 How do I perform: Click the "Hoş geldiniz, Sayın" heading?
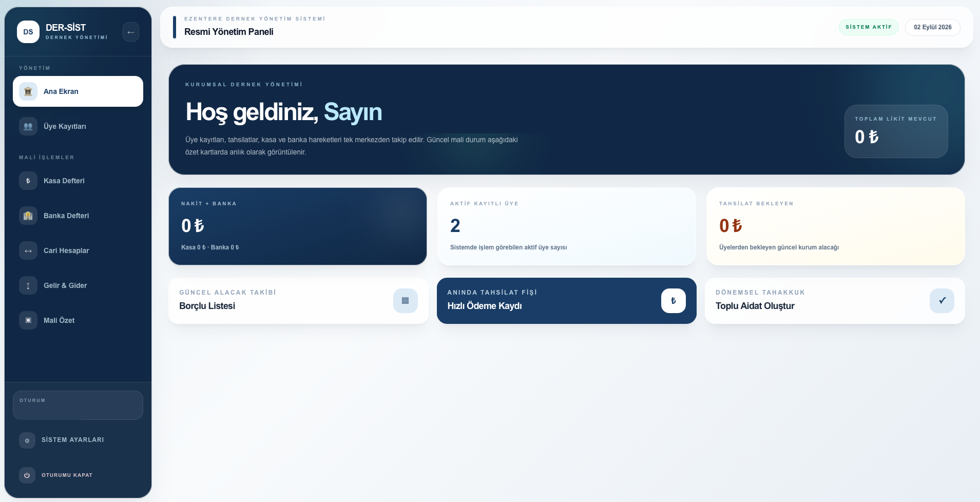click(284, 112)
